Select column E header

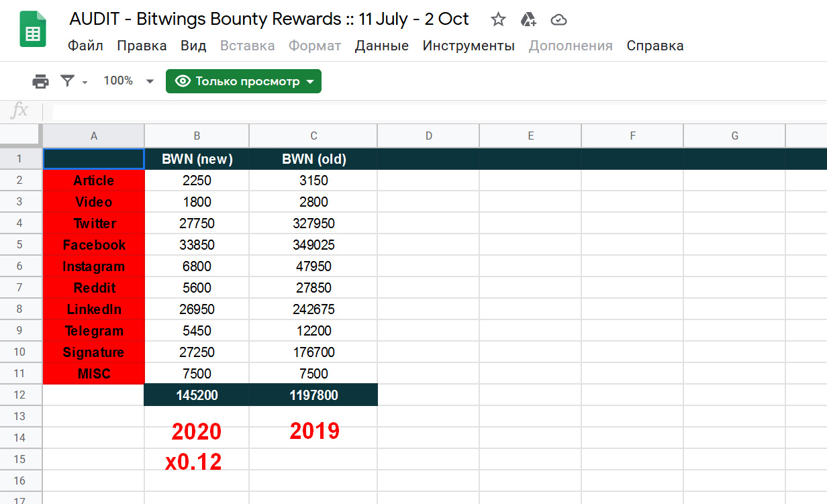[x=530, y=136]
